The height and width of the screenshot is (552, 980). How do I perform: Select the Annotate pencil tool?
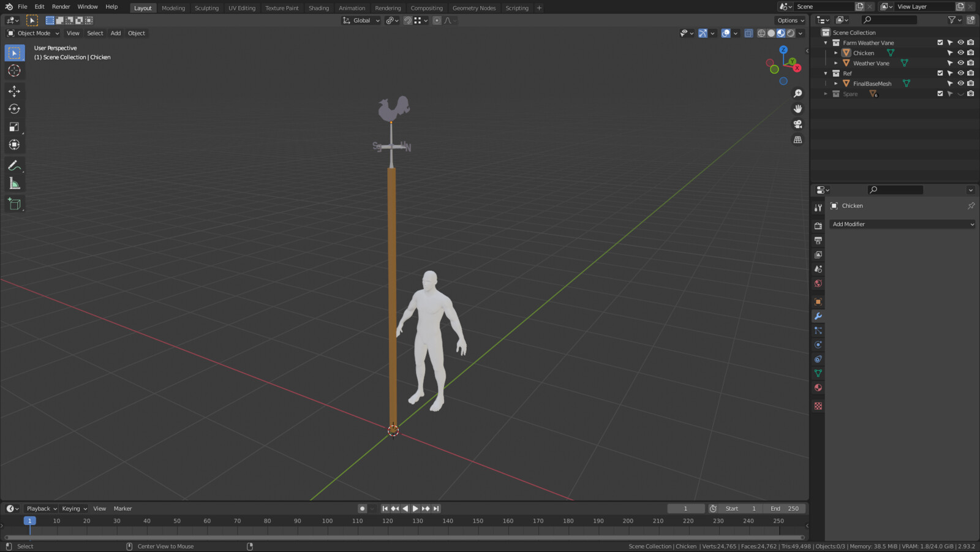[14, 165]
